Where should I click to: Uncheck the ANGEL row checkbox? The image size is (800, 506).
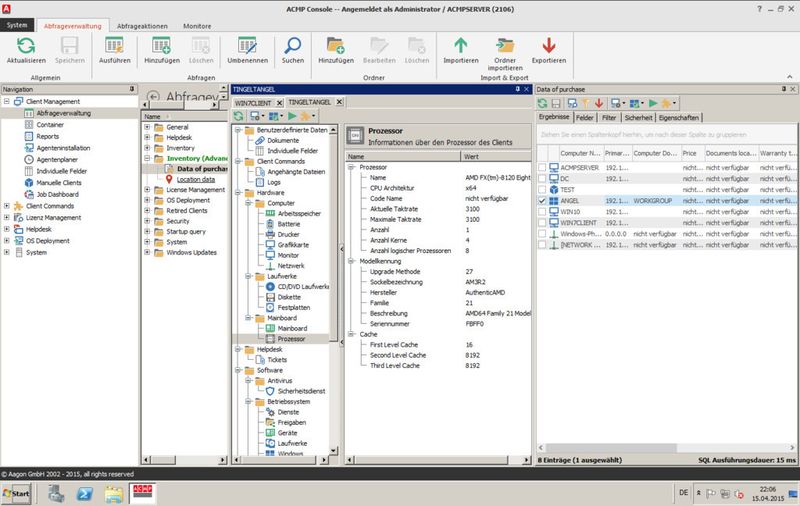pos(542,201)
